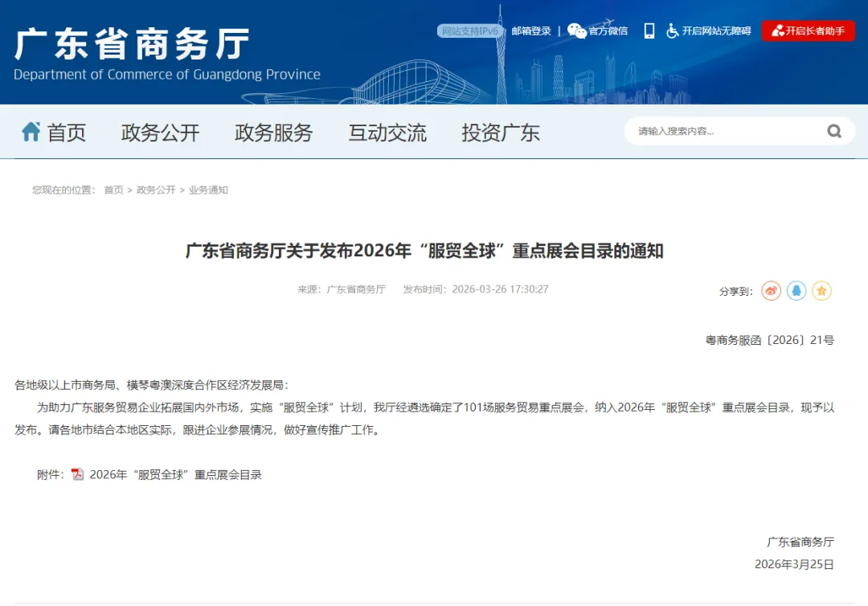
Task: Click the 官方微信 link text
Action: (x=608, y=31)
